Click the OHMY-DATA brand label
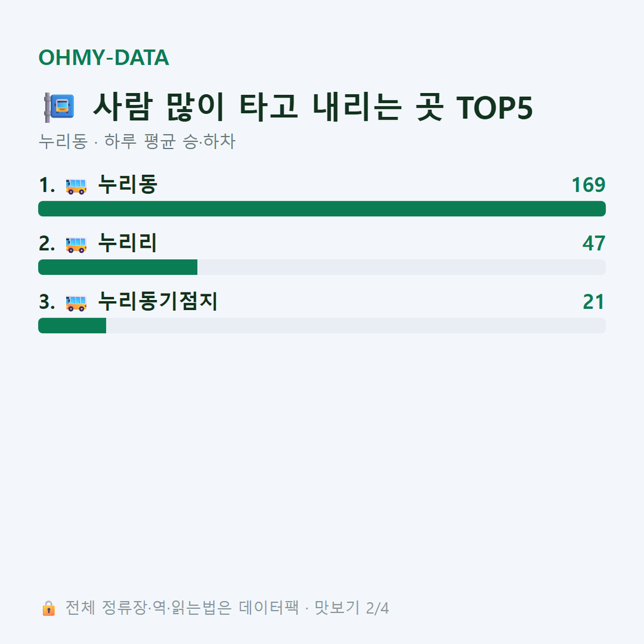Viewport: 644px width, 644px height. [x=104, y=57]
